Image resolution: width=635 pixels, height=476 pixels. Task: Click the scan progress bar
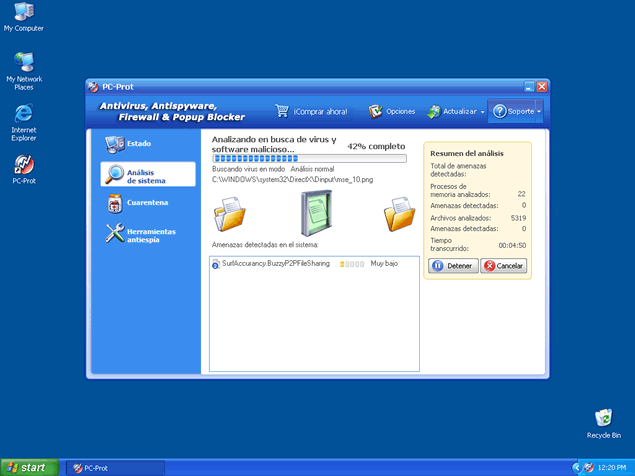pyautogui.click(x=309, y=158)
